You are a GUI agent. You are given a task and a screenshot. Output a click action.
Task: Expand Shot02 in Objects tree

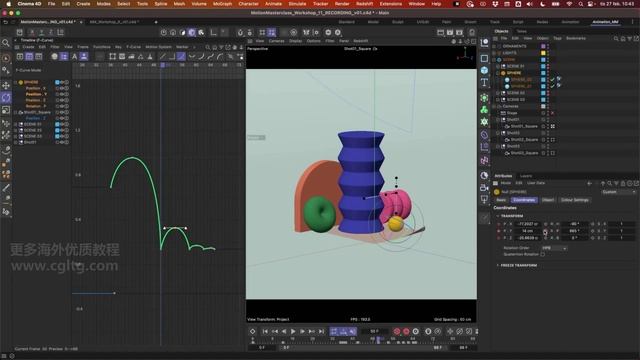coord(498,133)
